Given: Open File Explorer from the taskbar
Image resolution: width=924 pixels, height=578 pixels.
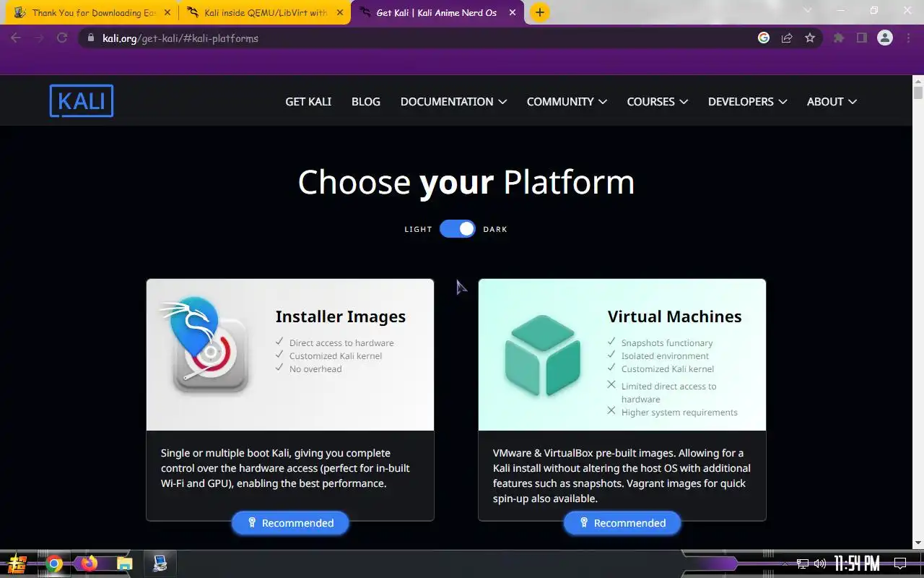Looking at the screenshot, I should (125, 564).
